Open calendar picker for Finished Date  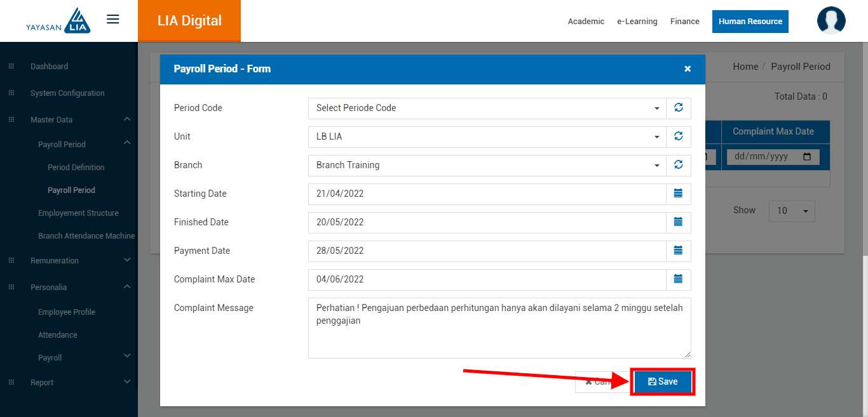678,222
